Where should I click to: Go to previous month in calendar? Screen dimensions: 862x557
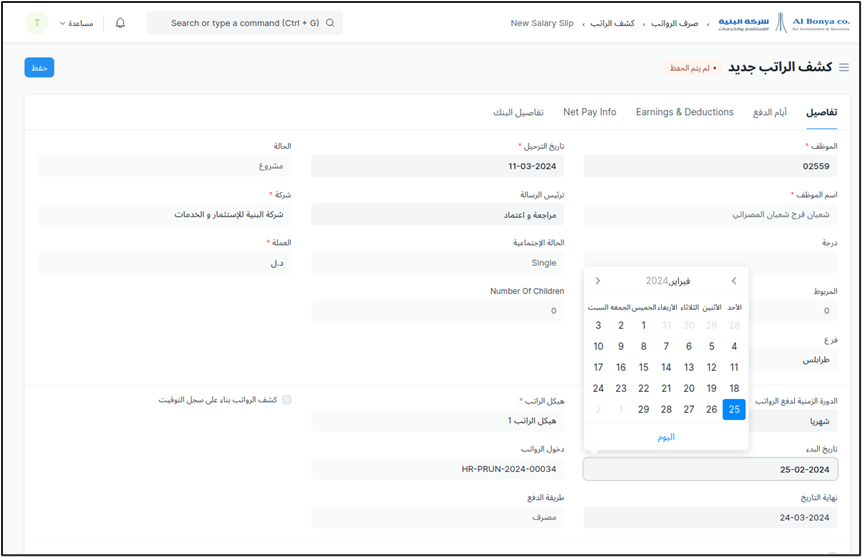(734, 281)
